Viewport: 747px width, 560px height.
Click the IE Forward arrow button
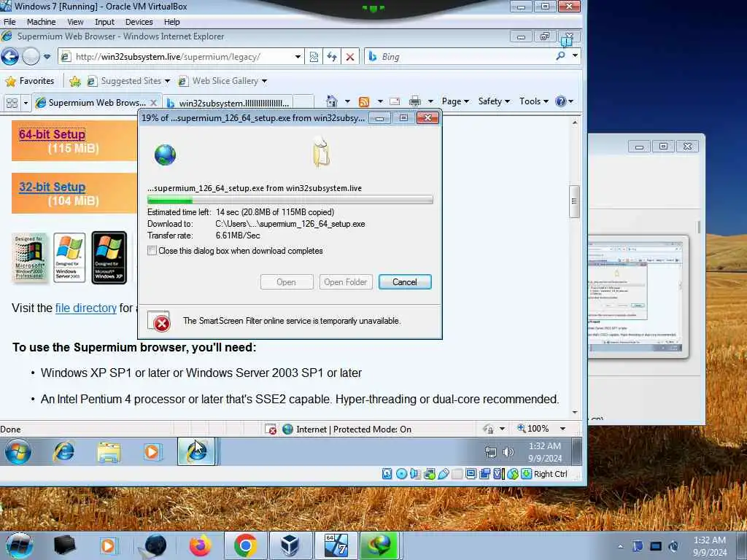coord(31,57)
